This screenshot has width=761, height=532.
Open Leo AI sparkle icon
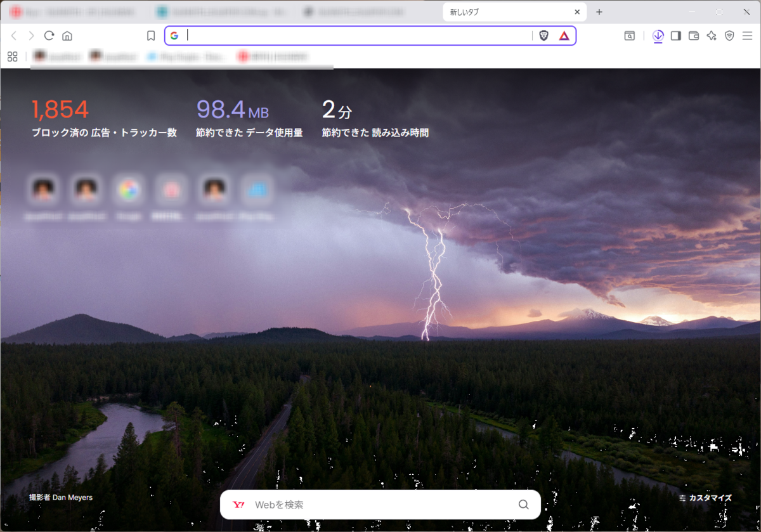(x=712, y=36)
